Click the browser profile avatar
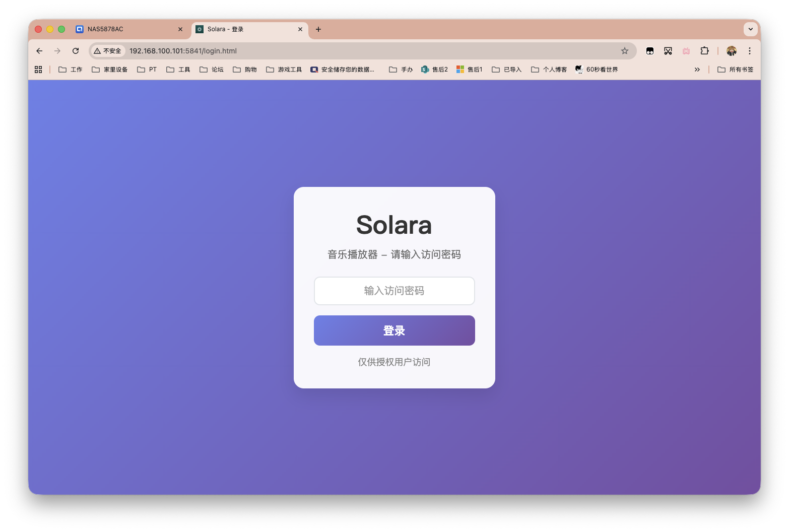 [x=732, y=51]
